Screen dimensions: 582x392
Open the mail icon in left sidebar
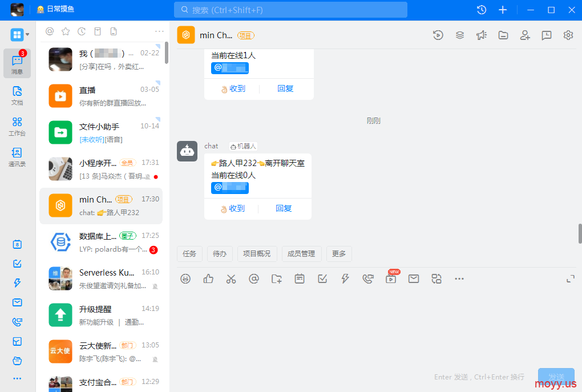(17, 302)
